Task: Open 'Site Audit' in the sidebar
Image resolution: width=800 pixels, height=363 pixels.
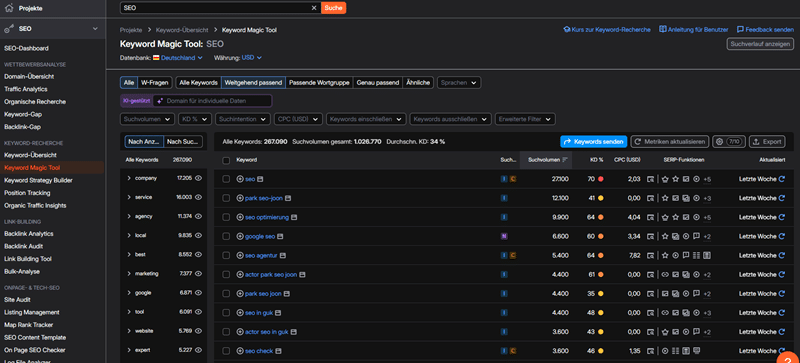Action: coord(17,300)
